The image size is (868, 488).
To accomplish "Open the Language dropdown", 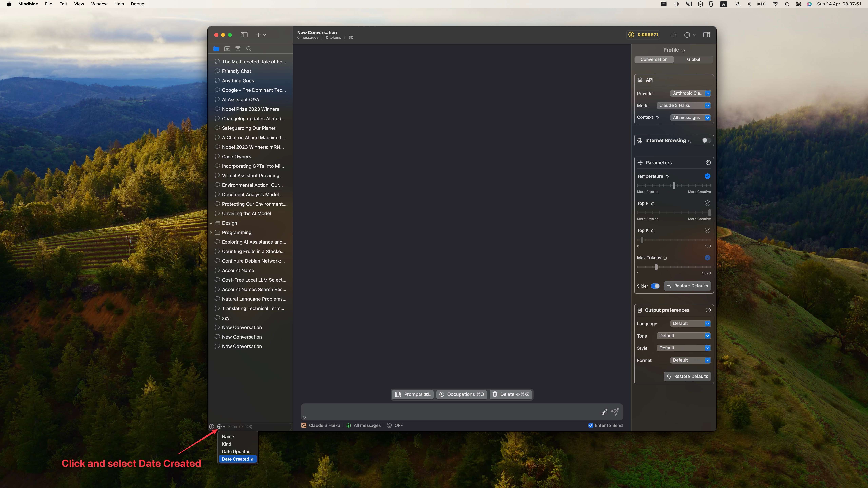I will coord(691,323).
